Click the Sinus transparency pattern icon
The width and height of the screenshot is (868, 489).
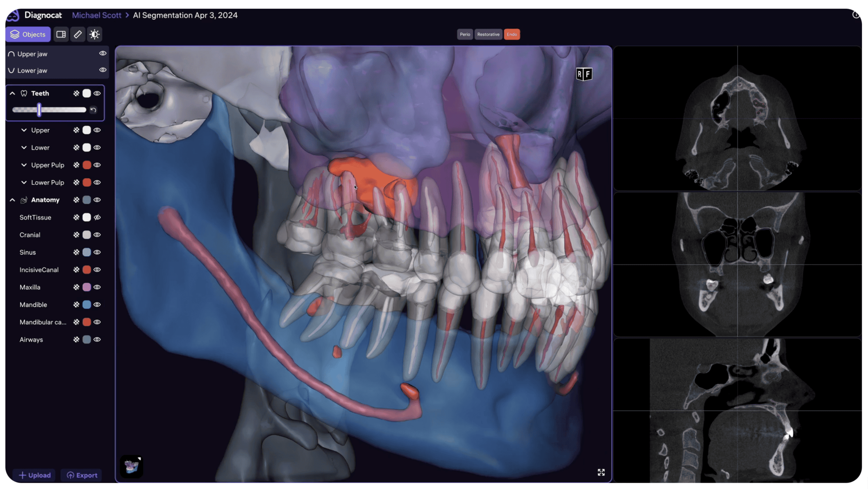pos(76,252)
